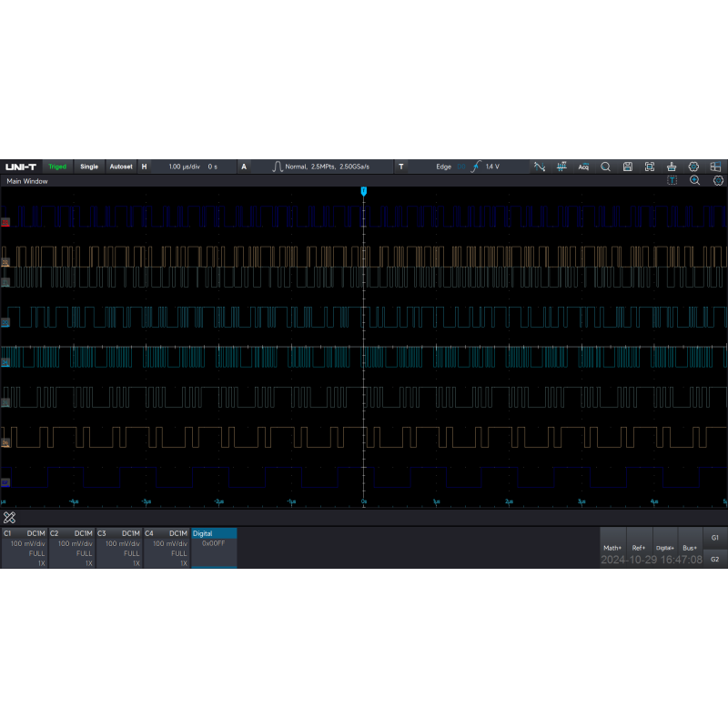
Task: Open the H horizontal menu
Action: [x=145, y=167]
